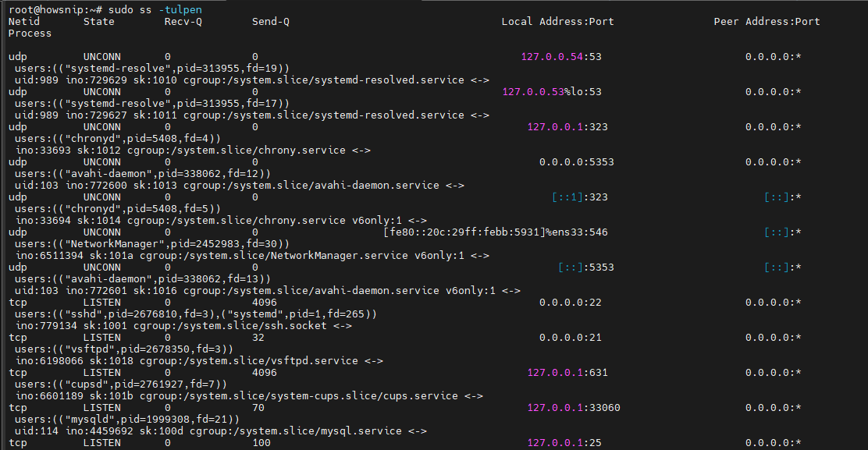This screenshot has height=450, width=868.
Task: Click the sshd and systemd users line
Action: (195, 314)
